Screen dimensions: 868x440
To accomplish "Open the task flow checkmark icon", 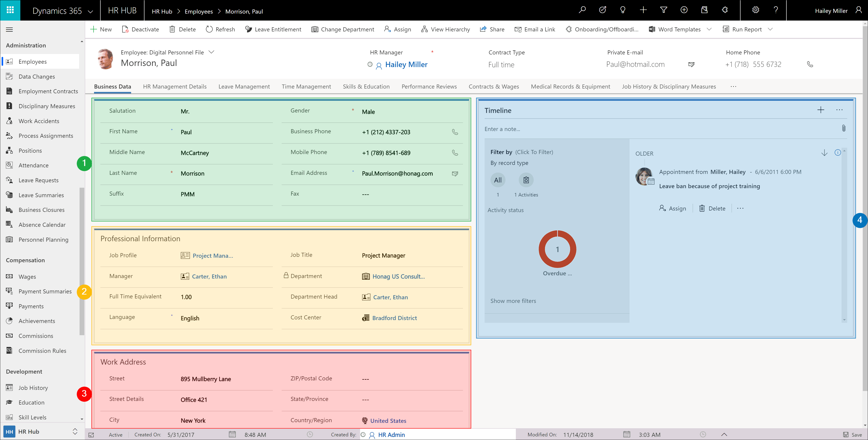I will click(x=602, y=10).
